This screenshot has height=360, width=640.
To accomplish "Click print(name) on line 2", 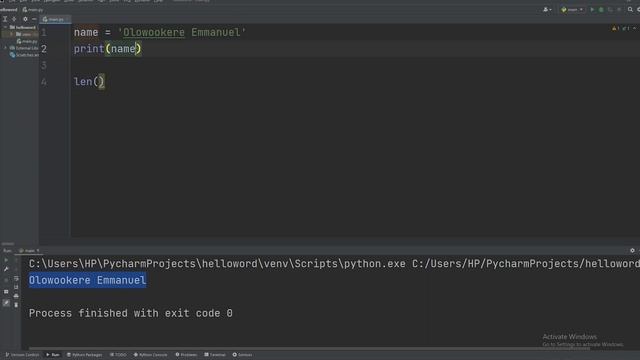I will pyautogui.click(x=107, y=49).
